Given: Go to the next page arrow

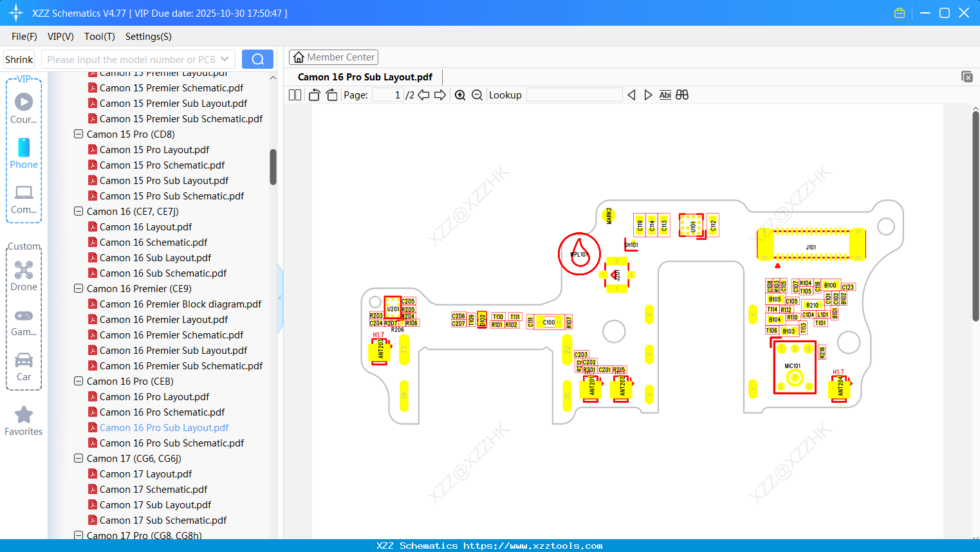Looking at the screenshot, I should [x=440, y=95].
